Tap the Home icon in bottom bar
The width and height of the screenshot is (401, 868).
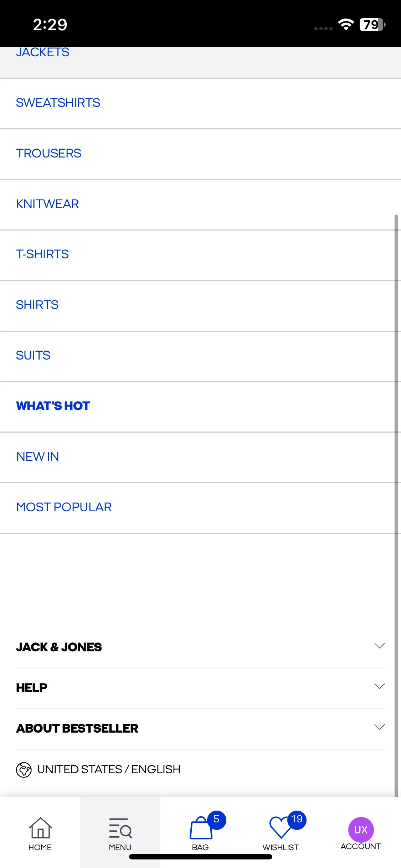[40, 828]
